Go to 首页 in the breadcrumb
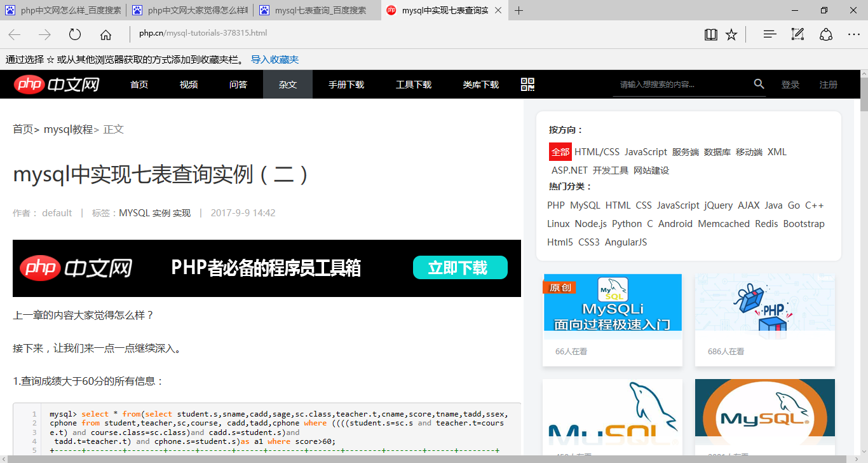Image resolution: width=868 pixels, height=463 pixels. [x=23, y=129]
